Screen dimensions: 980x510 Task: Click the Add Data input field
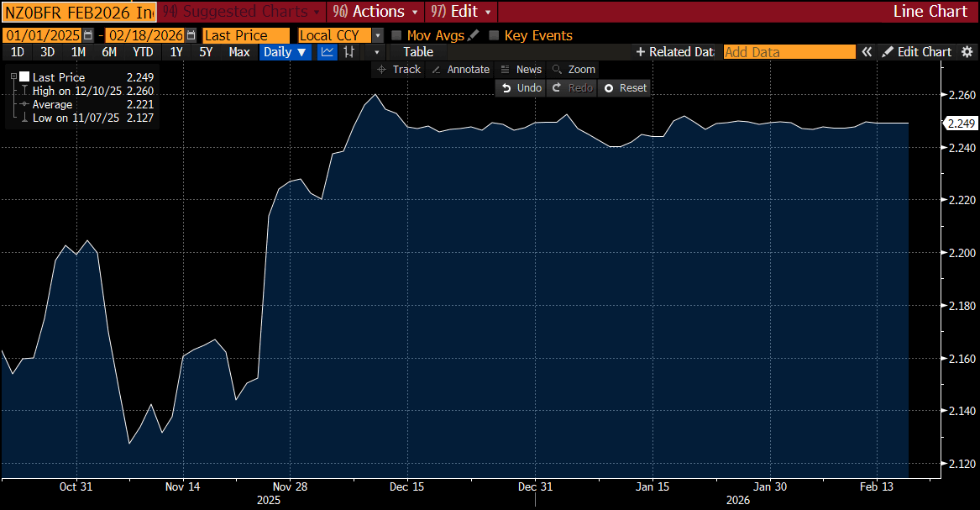pyautogui.click(x=789, y=52)
